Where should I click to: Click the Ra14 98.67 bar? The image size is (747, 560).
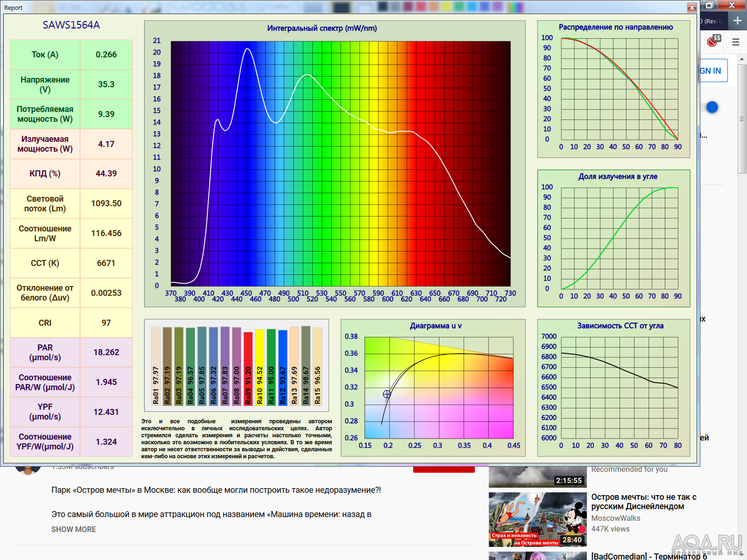pyautogui.click(x=306, y=365)
